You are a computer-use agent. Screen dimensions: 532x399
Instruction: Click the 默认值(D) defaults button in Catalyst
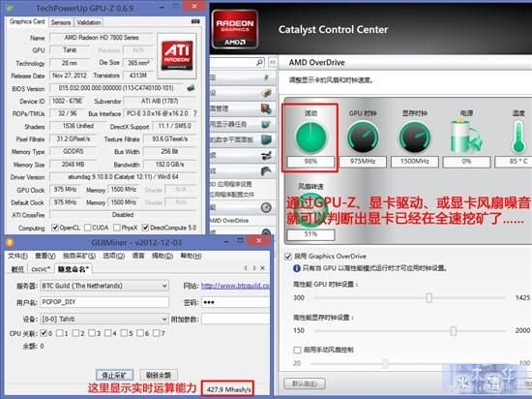pos(305,384)
